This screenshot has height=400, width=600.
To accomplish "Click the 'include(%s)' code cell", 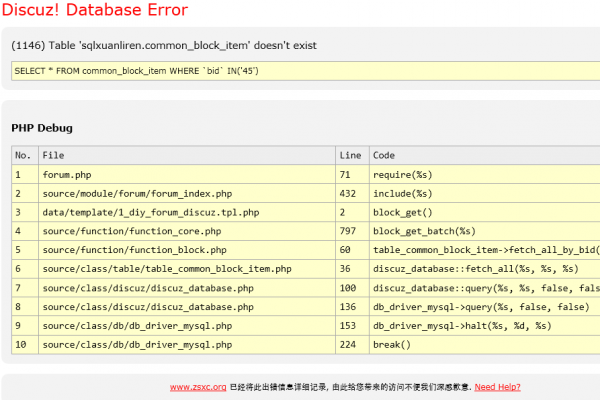I will [x=485, y=193].
